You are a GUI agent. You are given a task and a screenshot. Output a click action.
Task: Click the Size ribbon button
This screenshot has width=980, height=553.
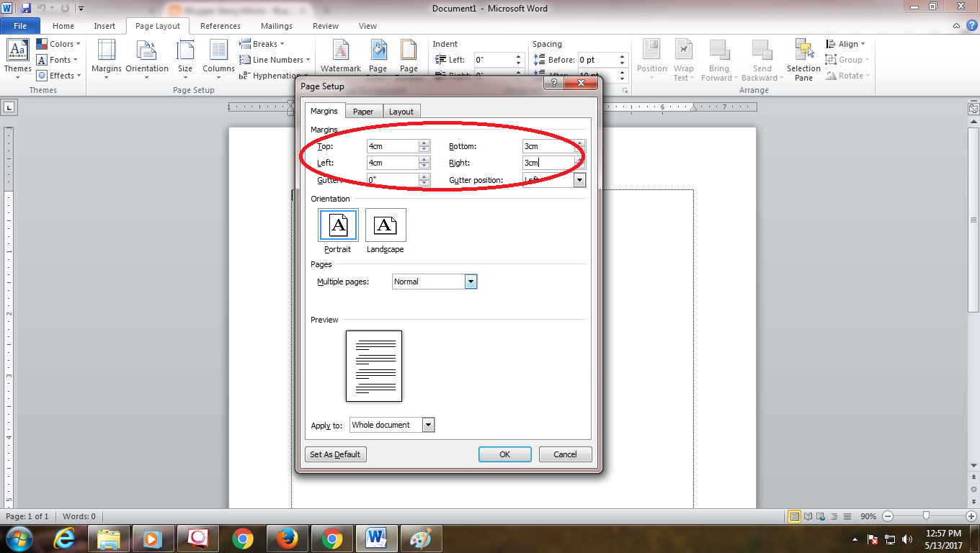pos(185,58)
